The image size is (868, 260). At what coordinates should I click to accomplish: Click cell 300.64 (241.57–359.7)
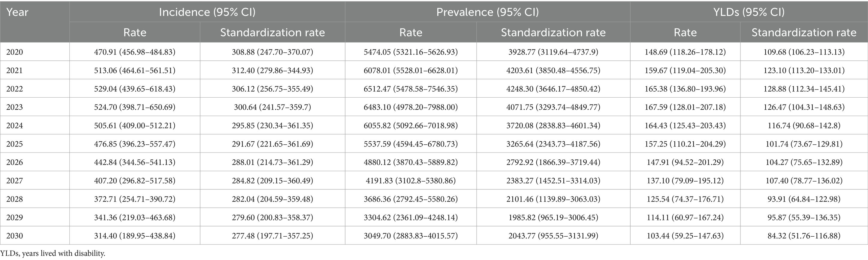pyautogui.click(x=272, y=107)
